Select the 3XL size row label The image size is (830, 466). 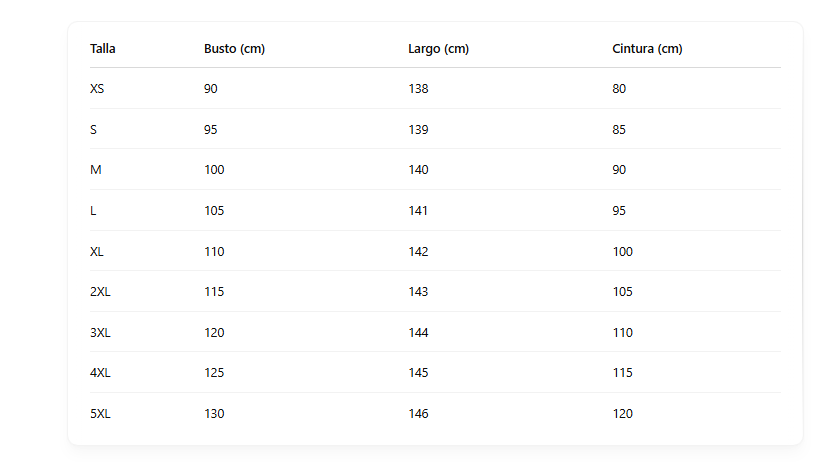[x=100, y=332]
